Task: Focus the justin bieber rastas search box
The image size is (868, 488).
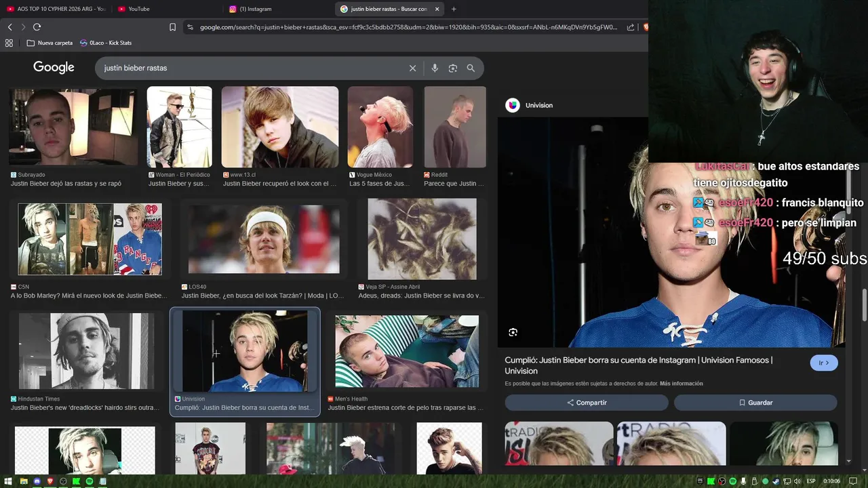Action: coord(251,68)
